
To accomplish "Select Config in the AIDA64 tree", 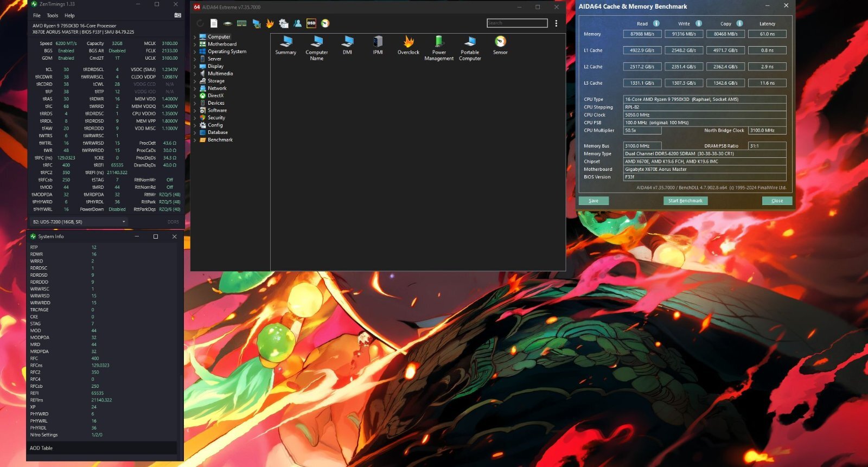I will click(x=215, y=125).
